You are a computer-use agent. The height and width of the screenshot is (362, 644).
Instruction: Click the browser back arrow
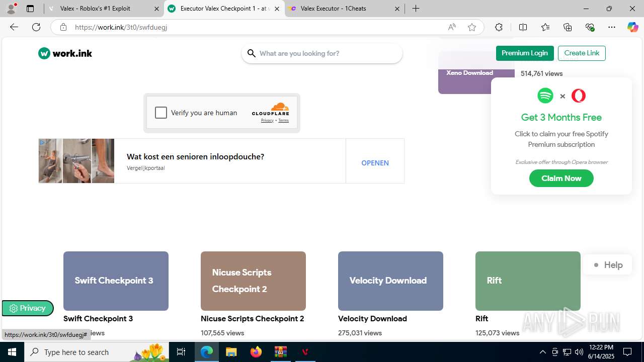click(14, 27)
